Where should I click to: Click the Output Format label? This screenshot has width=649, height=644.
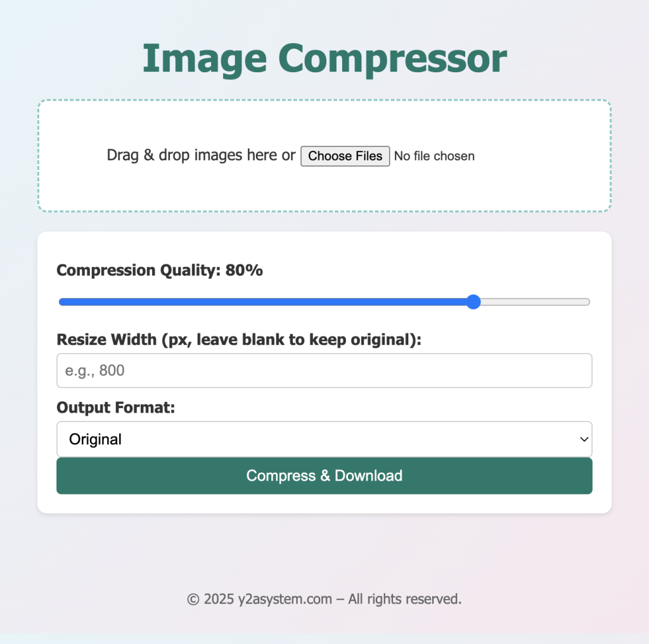(x=113, y=408)
